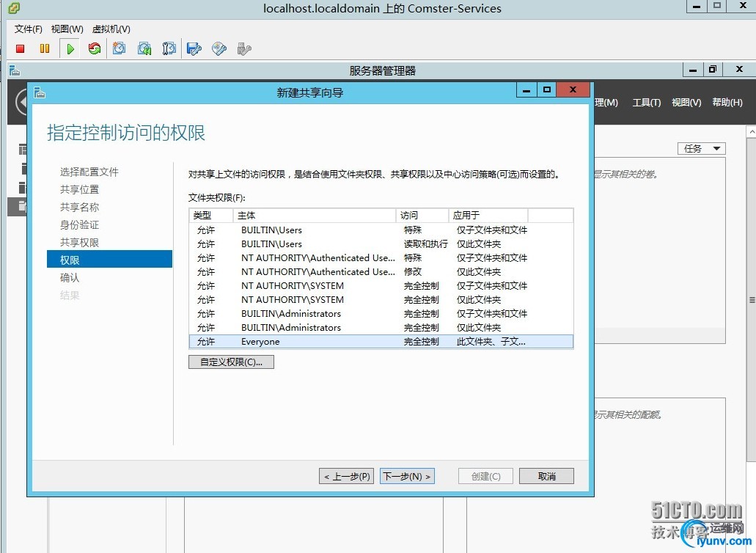Click the 下一步(N) button

(407, 476)
